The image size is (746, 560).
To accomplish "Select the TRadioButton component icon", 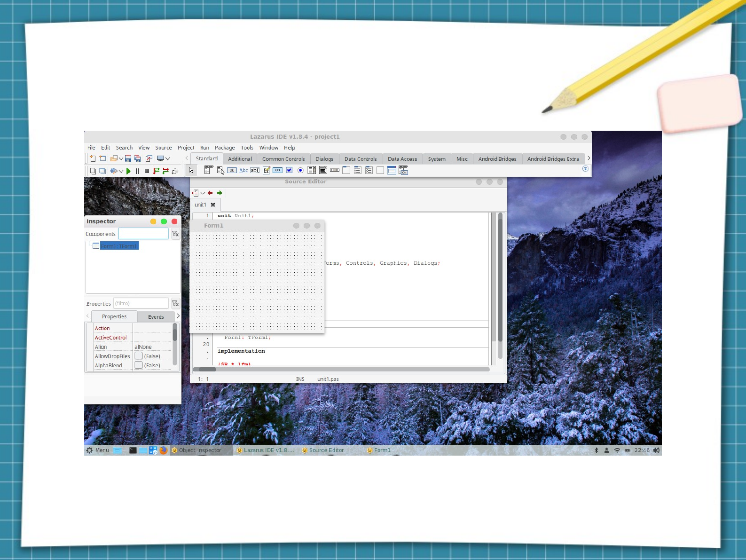I will click(300, 170).
